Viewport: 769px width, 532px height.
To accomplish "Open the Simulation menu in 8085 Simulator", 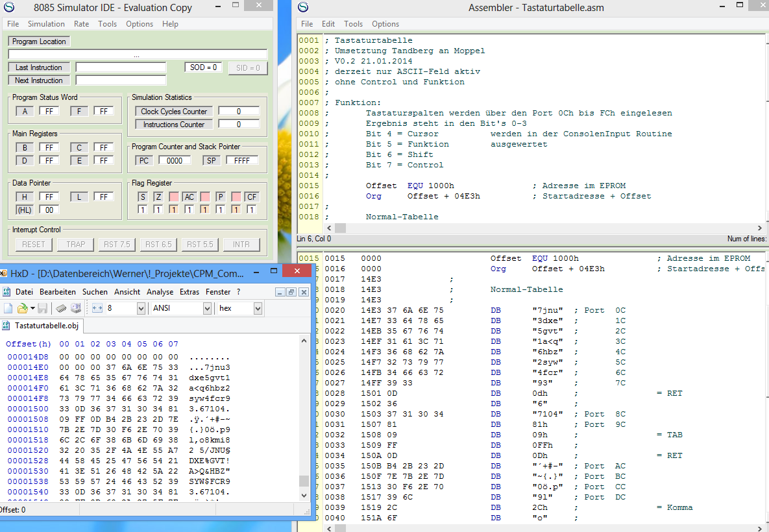I will (46, 24).
